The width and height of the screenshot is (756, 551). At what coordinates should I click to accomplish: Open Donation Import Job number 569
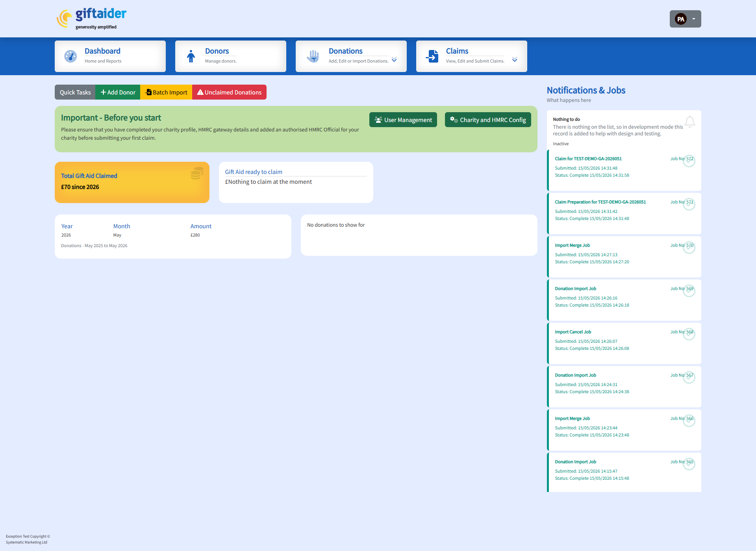pyautogui.click(x=624, y=300)
